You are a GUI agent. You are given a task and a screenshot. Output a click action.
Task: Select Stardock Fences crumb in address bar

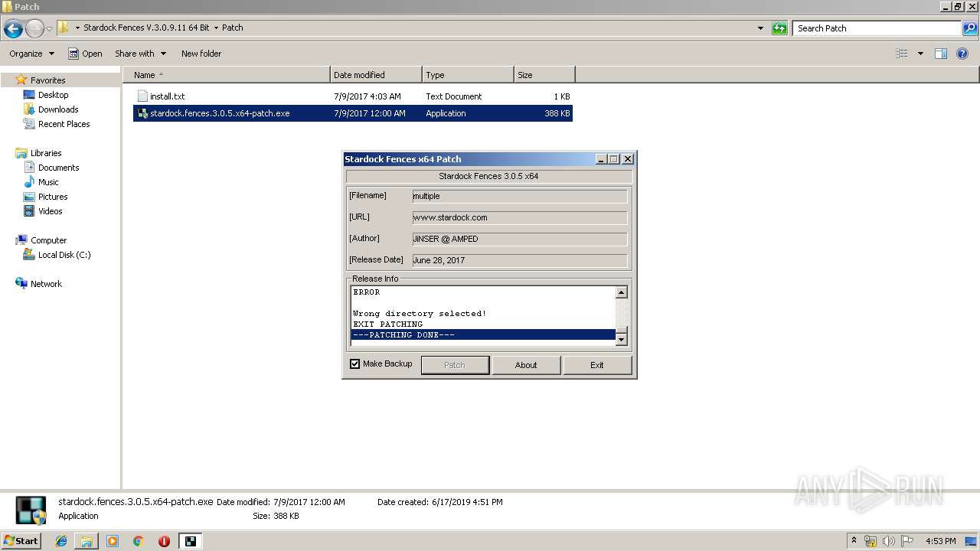[146, 28]
